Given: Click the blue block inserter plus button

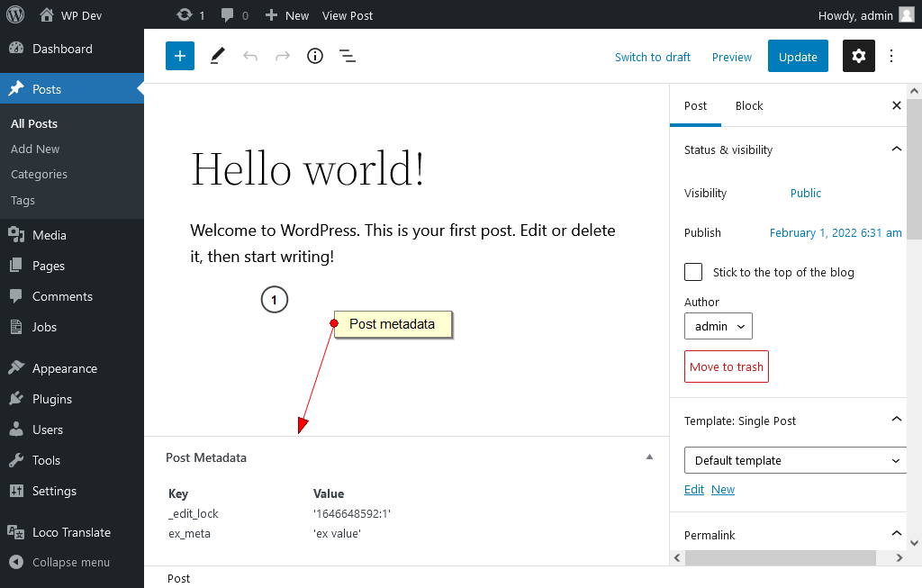Looking at the screenshot, I should [x=180, y=56].
